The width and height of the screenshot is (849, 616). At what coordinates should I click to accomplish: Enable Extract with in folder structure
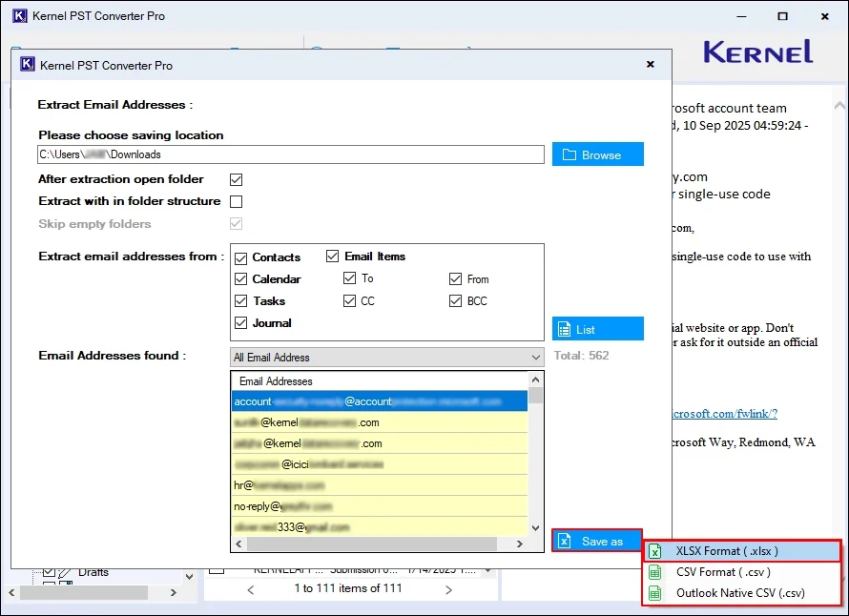click(x=237, y=201)
